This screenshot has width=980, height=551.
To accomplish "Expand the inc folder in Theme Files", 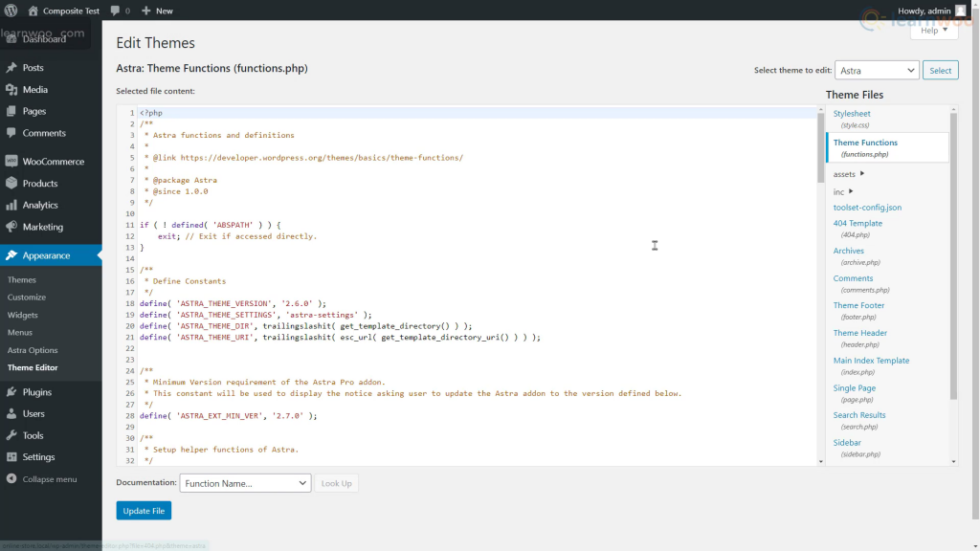I will (x=840, y=190).
